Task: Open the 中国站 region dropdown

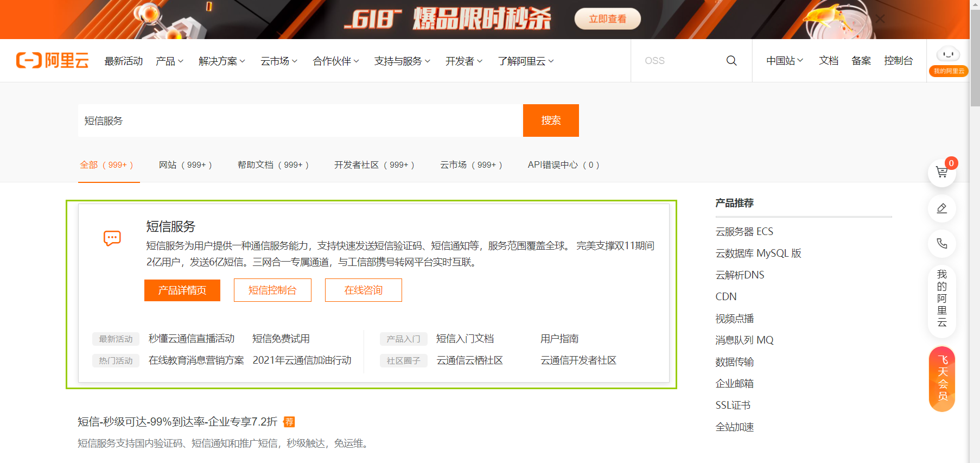Action: coord(785,61)
